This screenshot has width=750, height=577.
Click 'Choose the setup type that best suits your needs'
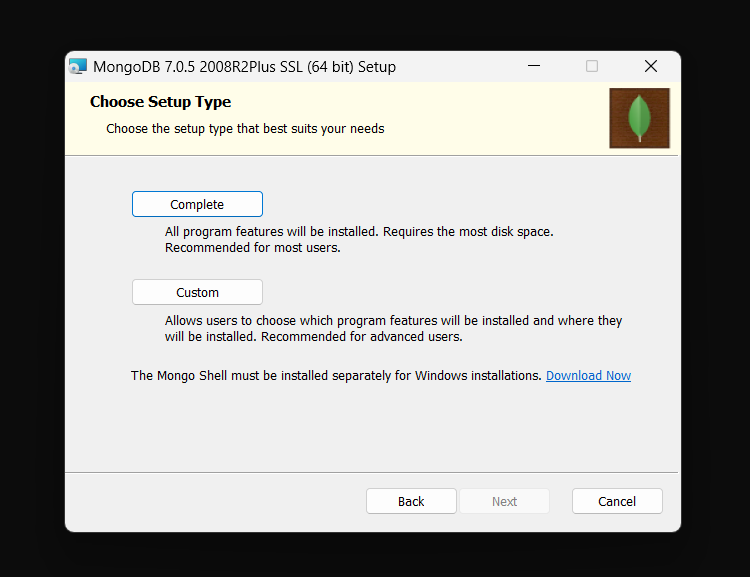pyautogui.click(x=245, y=129)
